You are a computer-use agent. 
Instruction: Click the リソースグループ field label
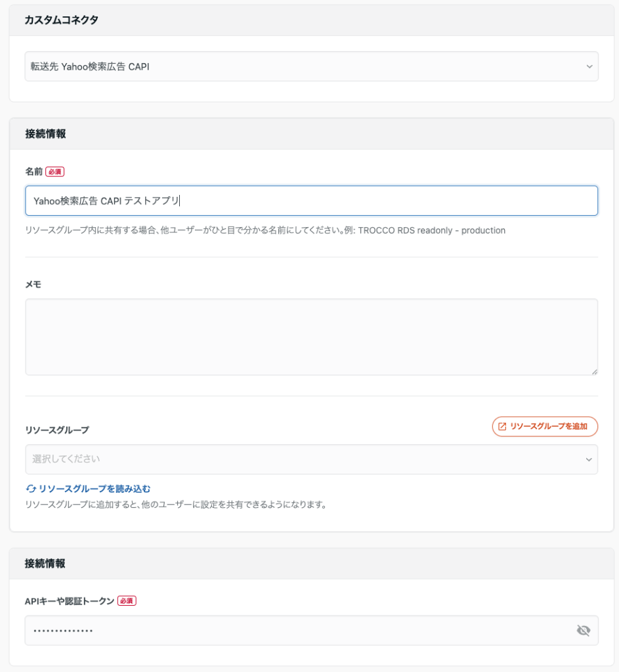tap(56, 430)
